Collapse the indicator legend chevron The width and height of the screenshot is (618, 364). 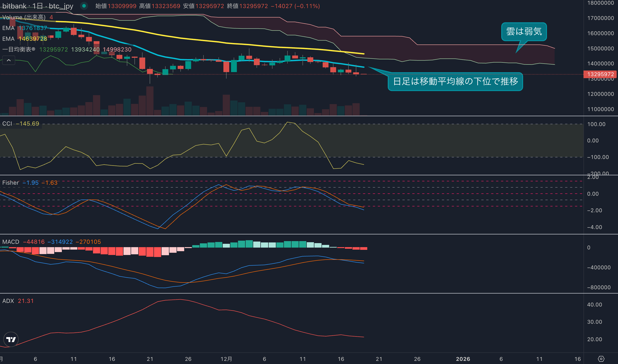click(x=9, y=60)
